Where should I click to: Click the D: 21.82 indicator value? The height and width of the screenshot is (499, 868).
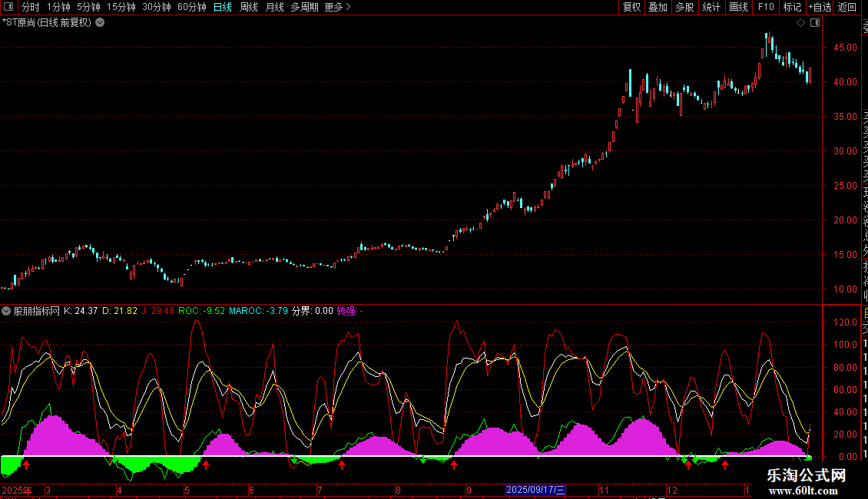[x=120, y=311]
